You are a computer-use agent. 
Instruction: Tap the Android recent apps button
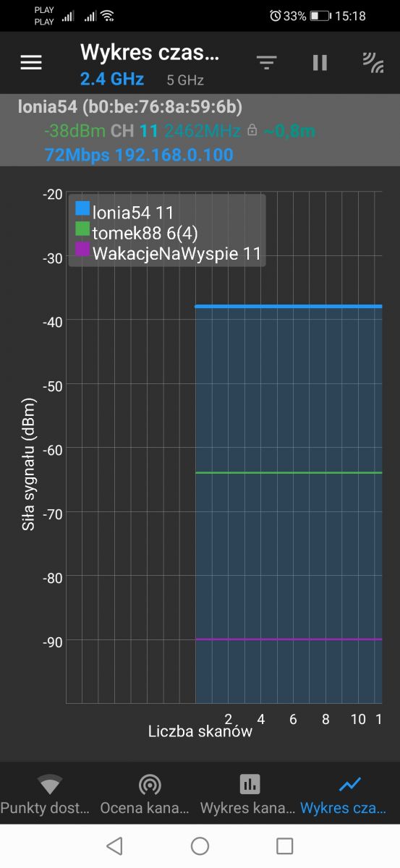tap(285, 846)
